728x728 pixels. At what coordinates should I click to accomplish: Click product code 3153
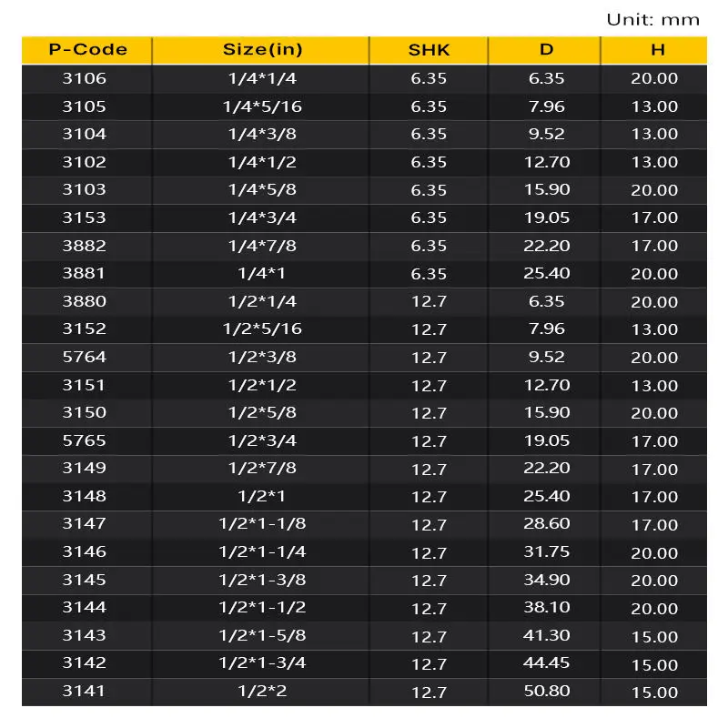tap(85, 217)
